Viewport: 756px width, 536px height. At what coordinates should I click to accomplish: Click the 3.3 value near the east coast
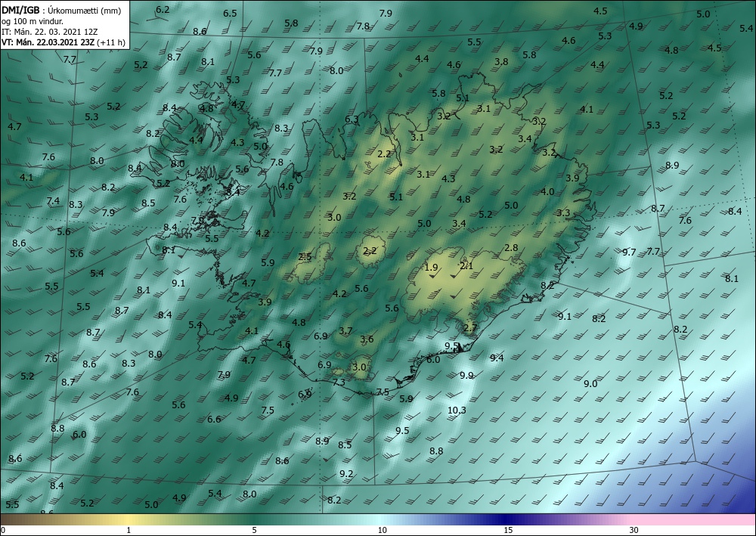(x=563, y=212)
